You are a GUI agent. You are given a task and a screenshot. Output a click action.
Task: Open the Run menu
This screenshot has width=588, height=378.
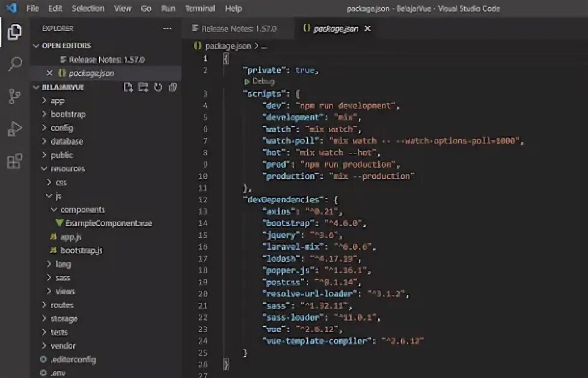168,8
